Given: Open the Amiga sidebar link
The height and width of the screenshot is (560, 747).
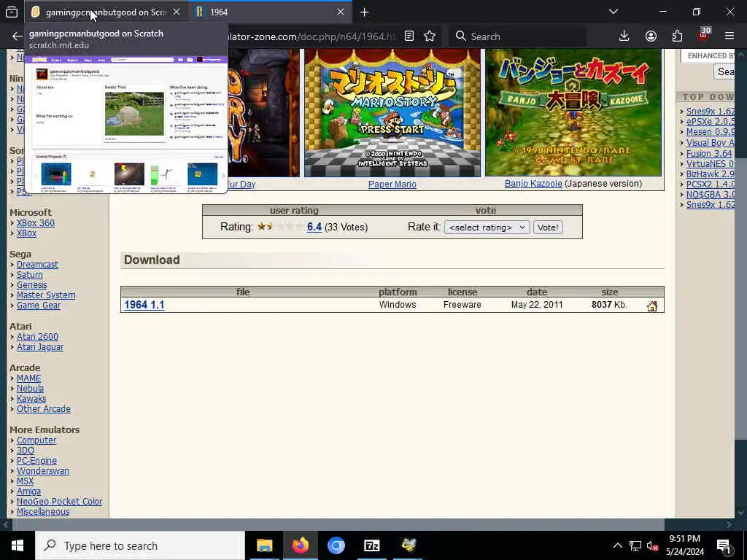Looking at the screenshot, I should click(x=28, y=491).
